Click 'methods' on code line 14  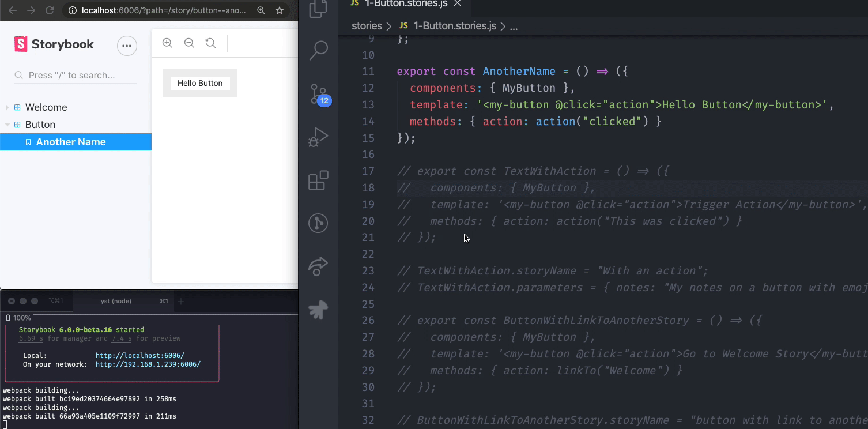pyautogui.click(x=433, y=122)
